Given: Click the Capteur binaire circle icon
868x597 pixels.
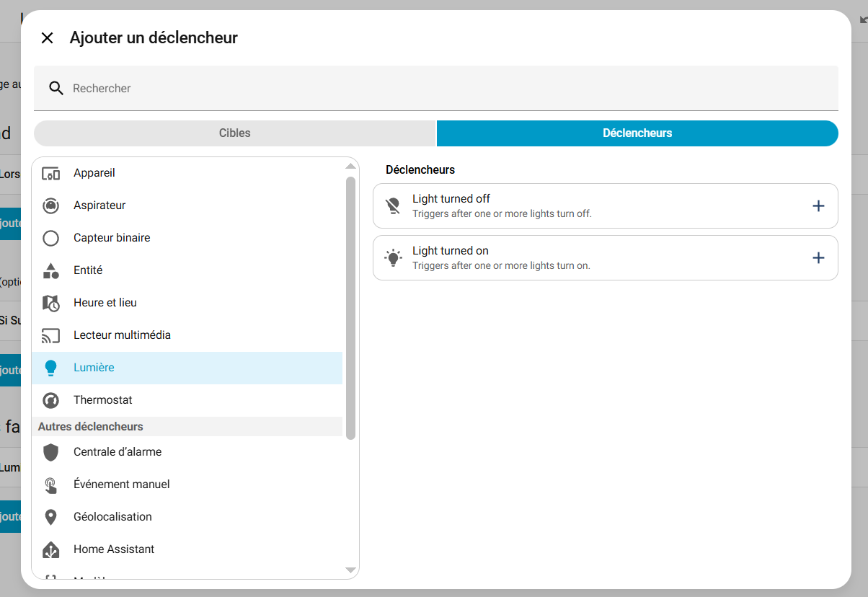Looking at the screenshot, I should coord(50,239).
